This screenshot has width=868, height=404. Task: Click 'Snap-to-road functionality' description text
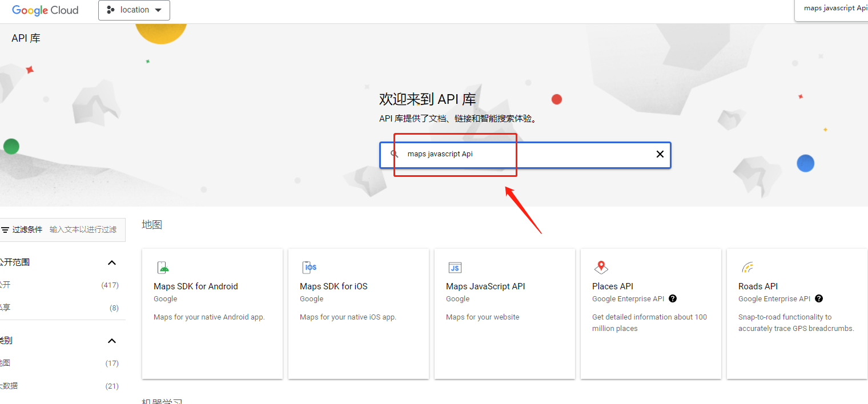796,323
